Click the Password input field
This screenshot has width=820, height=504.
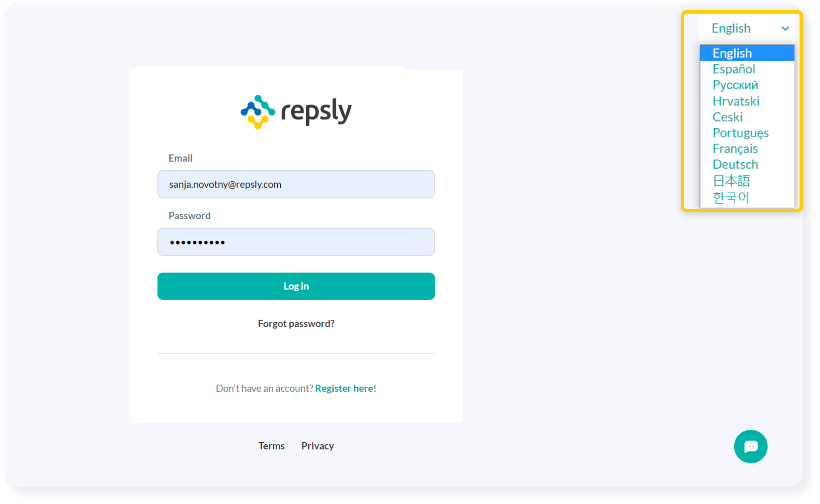point(296,242)
